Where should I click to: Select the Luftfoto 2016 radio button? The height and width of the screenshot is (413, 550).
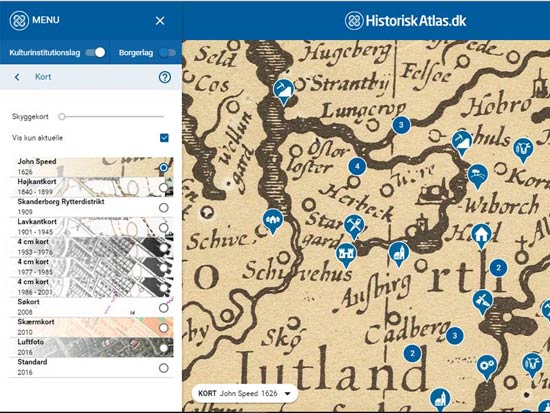pos(163,348)
